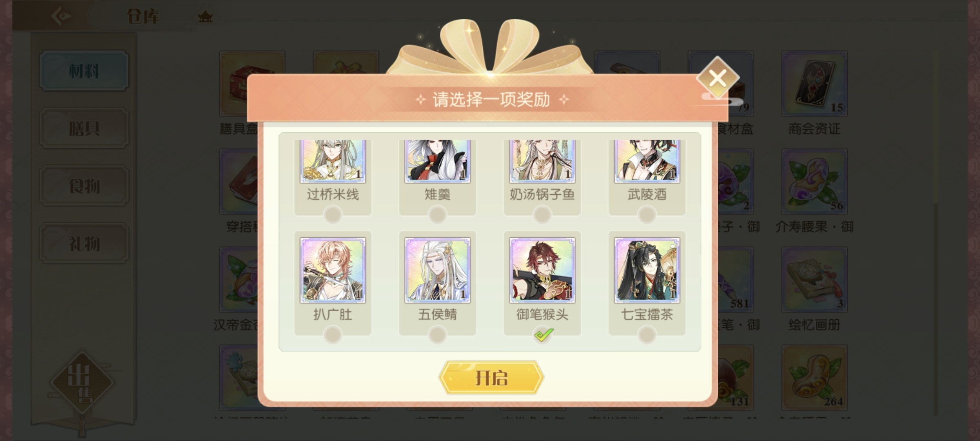
Task: Open the 商会资证 item icon
Action: click(x=814, y=84)
